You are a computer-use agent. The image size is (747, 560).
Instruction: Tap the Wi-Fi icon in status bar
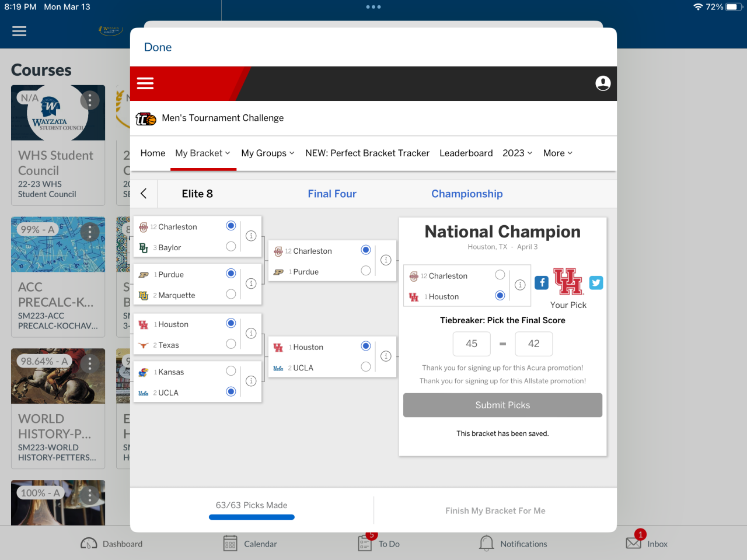coord(698,7)
